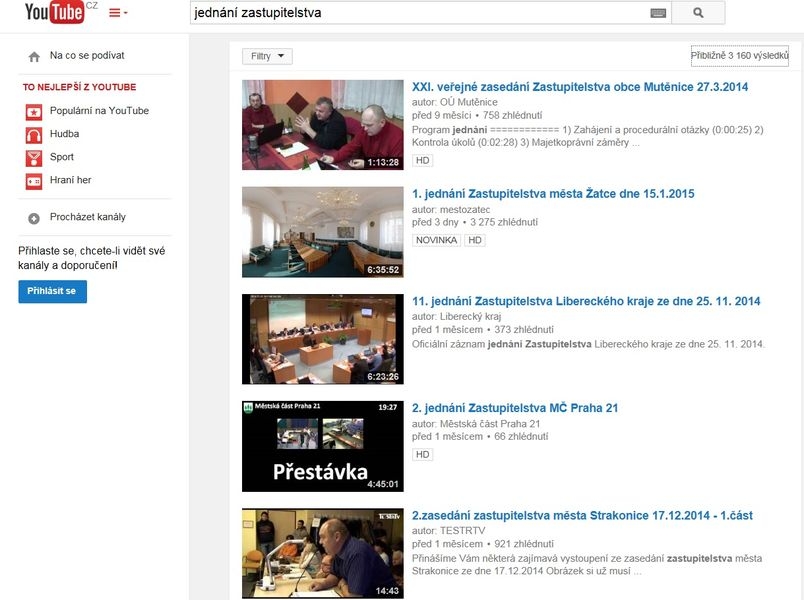This screenshot has width=804, height=600.
Task: Open 2.zasedání zastupitelstva města Strakonice link
Action: (582, 515)
